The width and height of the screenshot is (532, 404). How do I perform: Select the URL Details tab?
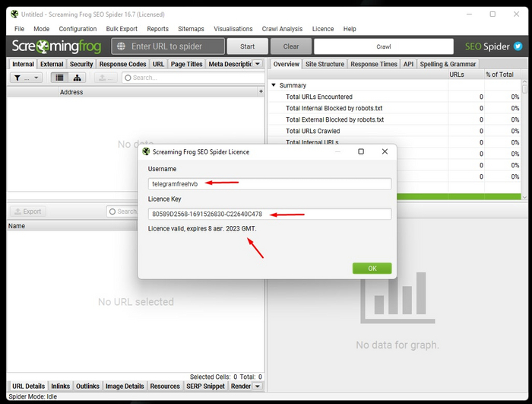pyautogui.click(x=29, y=386)
